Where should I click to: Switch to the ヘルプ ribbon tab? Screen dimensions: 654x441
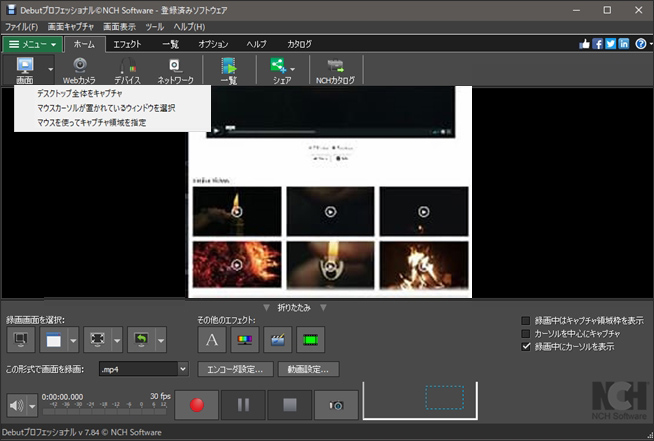tap(256, 44)
